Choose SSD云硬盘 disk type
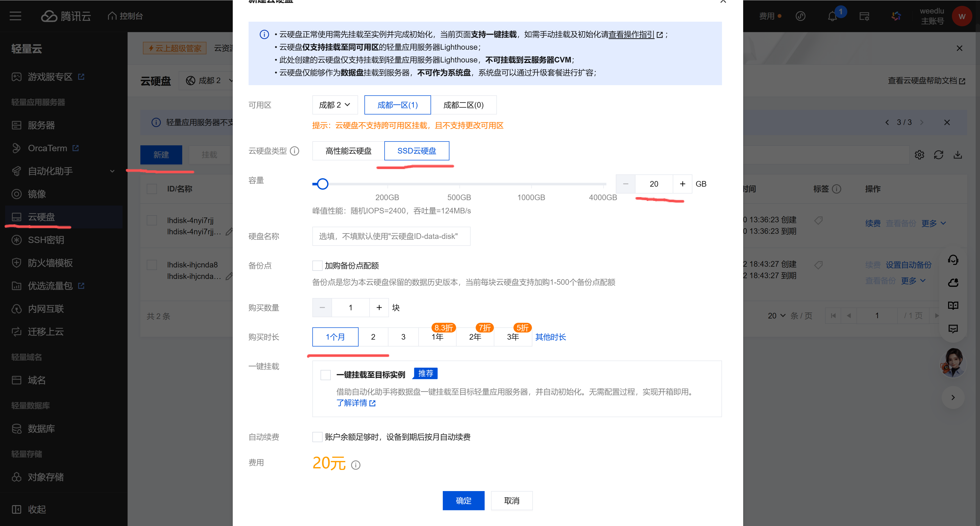Screen dimensions: 980x526 (x=416, y=151)
